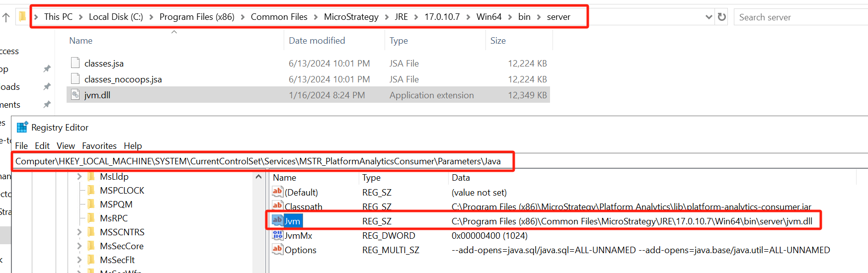Viewport: 868px width, 273px height.
Task: Select Local Disk (C:) breadcrumb
Action: (x=116, y=17)
